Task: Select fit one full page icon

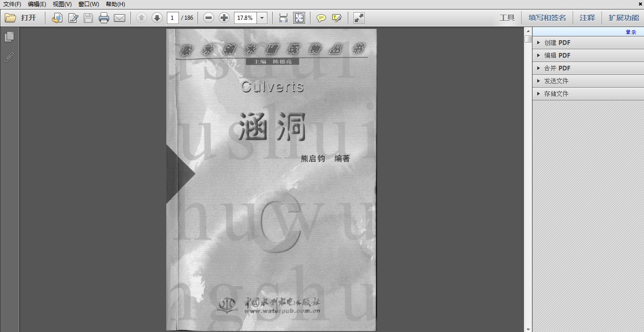Action: tap(299, 18)
